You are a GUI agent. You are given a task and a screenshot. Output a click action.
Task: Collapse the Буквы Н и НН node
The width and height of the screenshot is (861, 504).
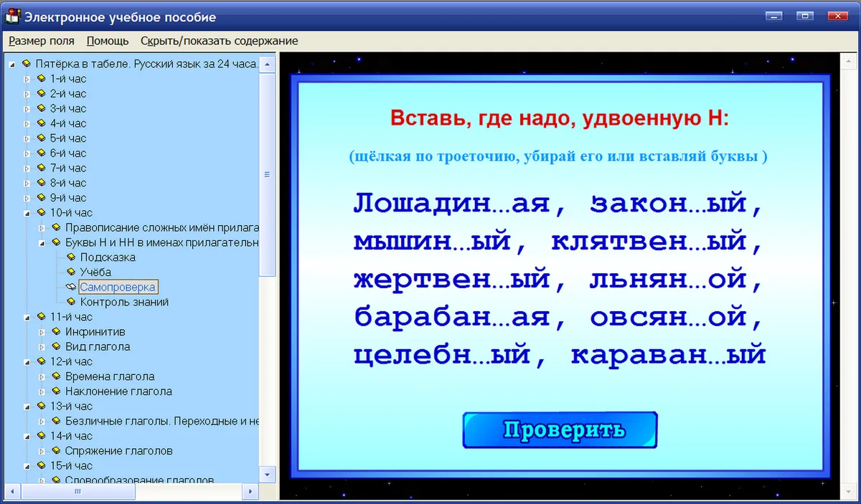click(x=42, y=243)
